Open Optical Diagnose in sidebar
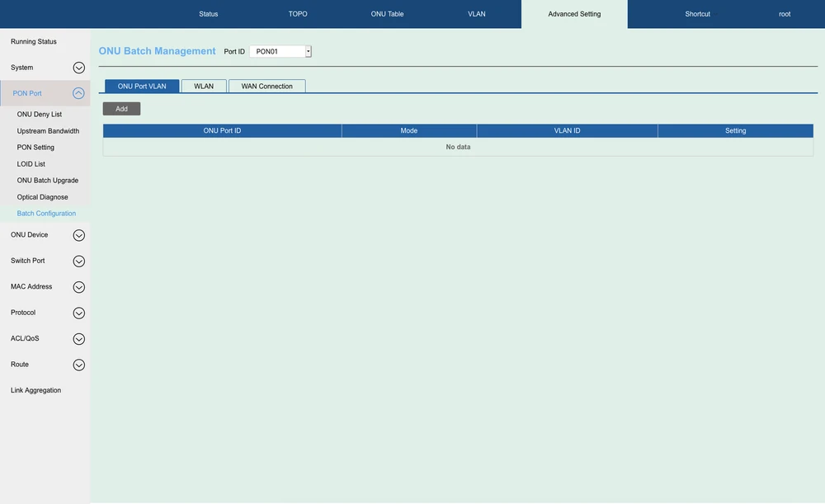Screen dimensions: 825x504 pyautogui.click(x=43, y=197)
